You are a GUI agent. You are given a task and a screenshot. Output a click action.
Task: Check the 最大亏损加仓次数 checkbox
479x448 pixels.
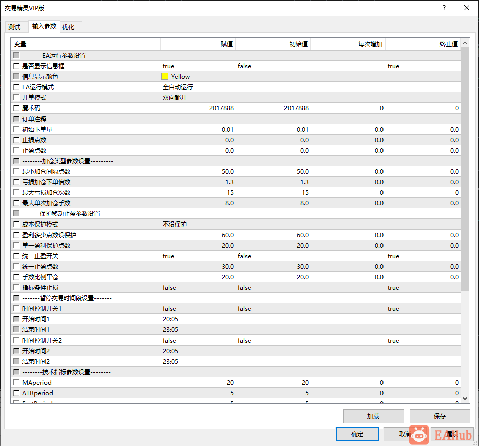(16, 192)
